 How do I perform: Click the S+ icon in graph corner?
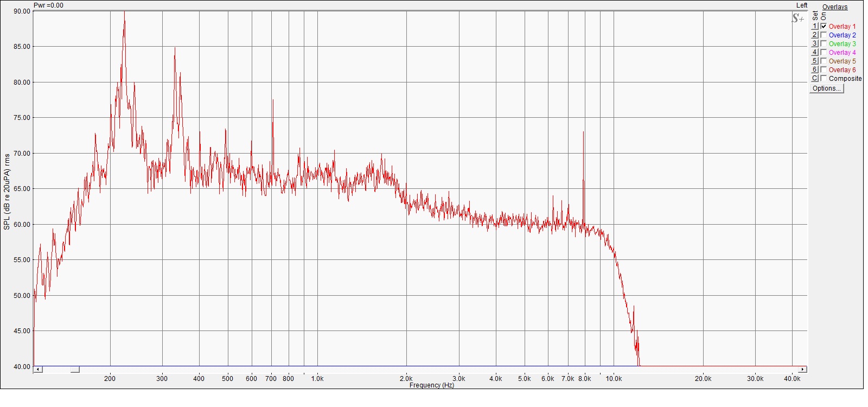797,18
